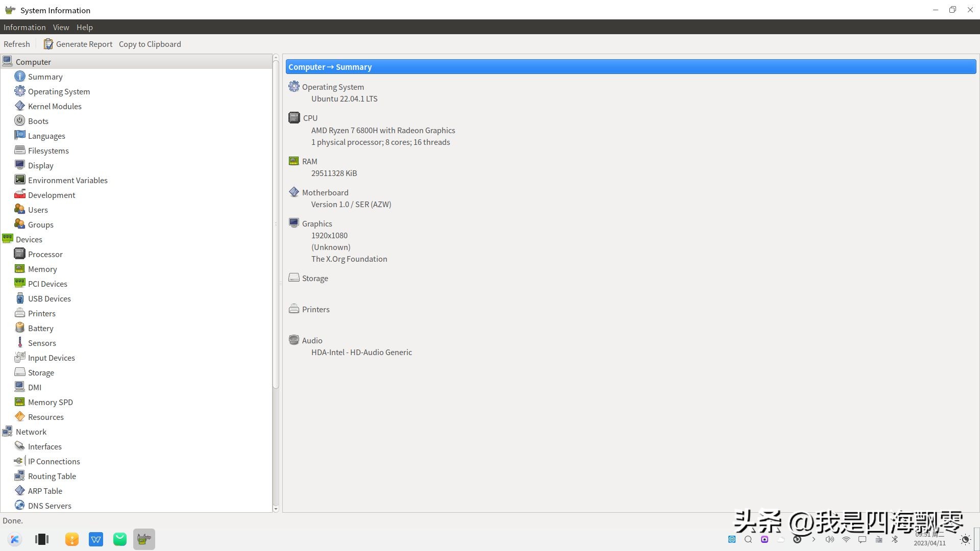Click the Memory SPD icon

click(x=19, y=402)
